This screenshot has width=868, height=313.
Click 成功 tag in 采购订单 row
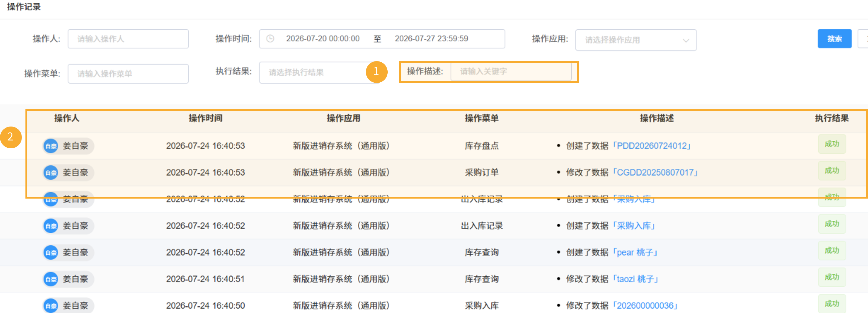[832, 171]
